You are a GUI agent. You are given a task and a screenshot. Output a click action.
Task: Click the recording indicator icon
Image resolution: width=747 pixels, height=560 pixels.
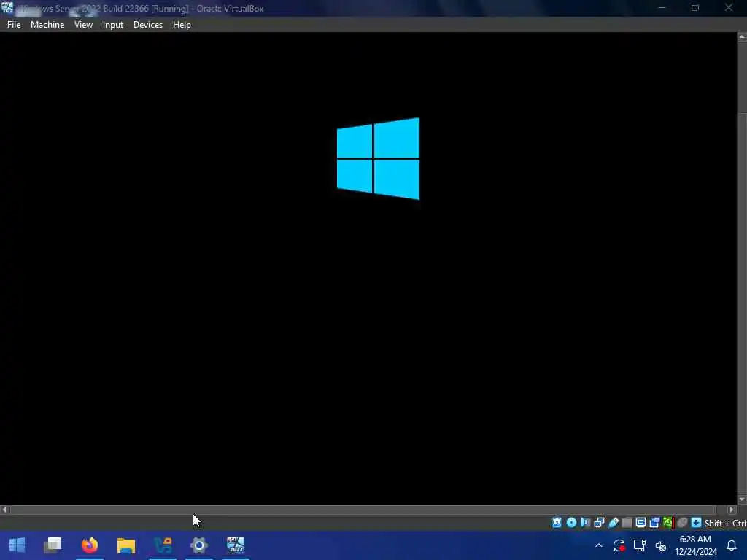[654, 523]
